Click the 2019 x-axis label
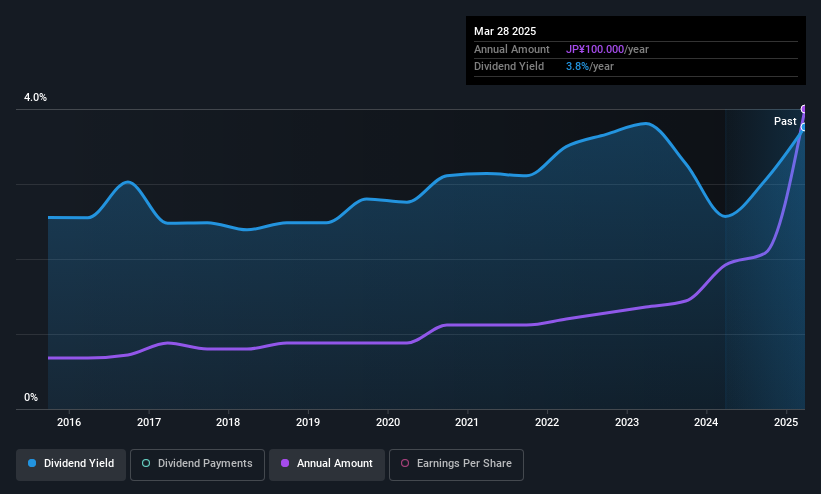Image resolution: width=821 pixels, height=494 pixels. 308,422
